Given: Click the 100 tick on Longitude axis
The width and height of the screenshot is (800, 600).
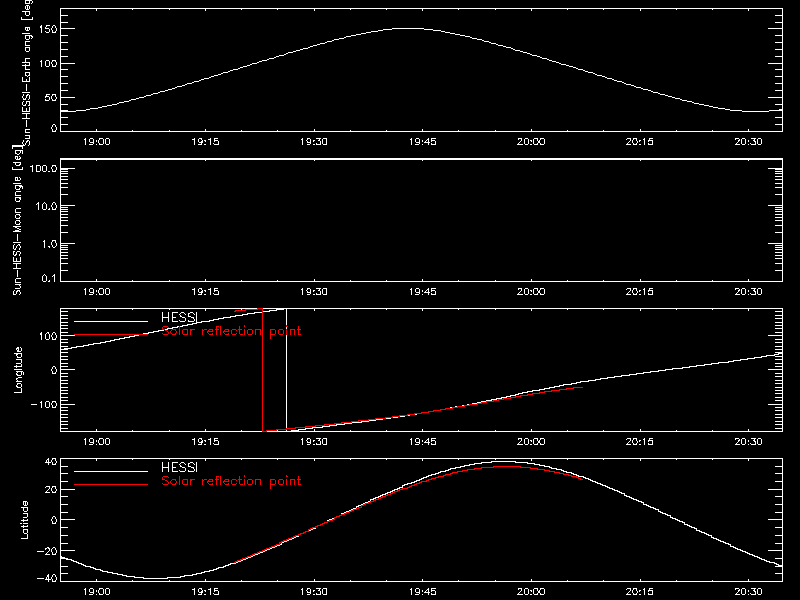Looking at the screenshot, I should 48,336.
